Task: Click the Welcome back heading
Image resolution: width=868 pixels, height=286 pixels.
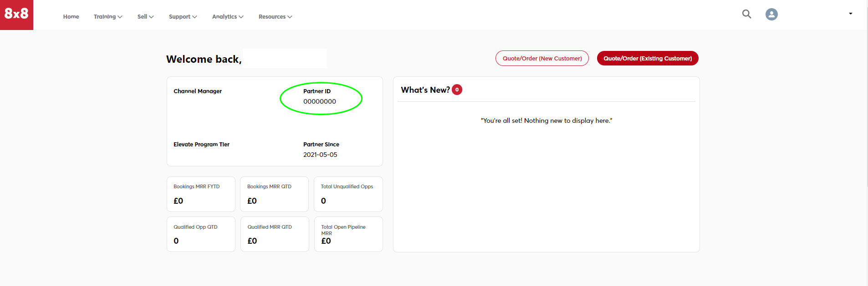Action: pos(204,59)
